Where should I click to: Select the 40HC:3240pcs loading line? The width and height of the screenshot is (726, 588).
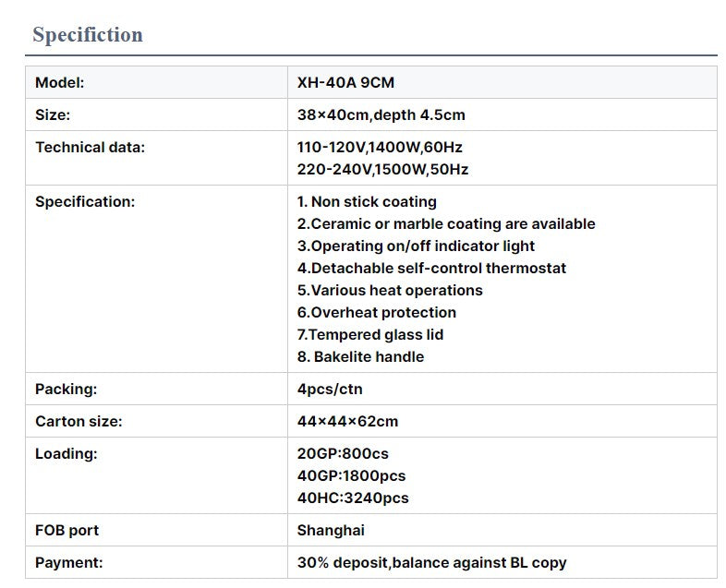coord(353,498)
